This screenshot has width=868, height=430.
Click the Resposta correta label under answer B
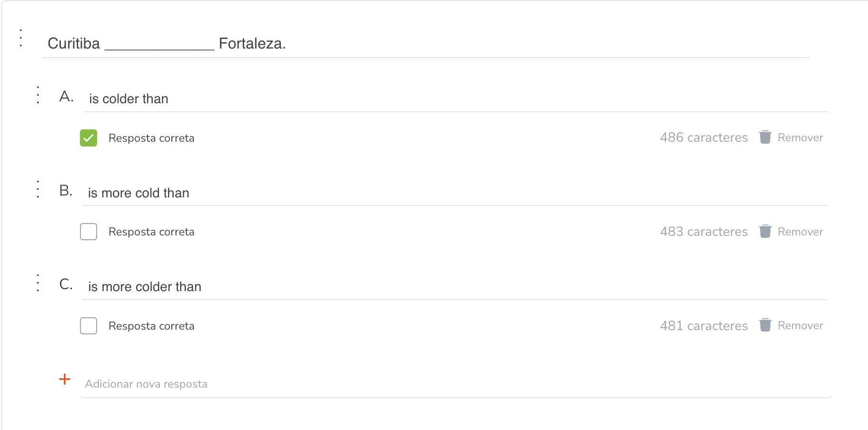151,232
